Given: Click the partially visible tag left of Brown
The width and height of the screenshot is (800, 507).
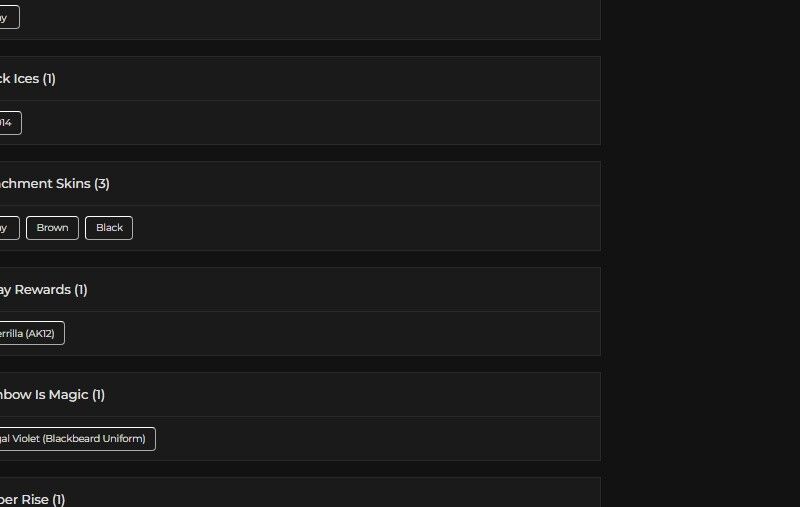Looking at the screenshot, I should click(8, 228).
